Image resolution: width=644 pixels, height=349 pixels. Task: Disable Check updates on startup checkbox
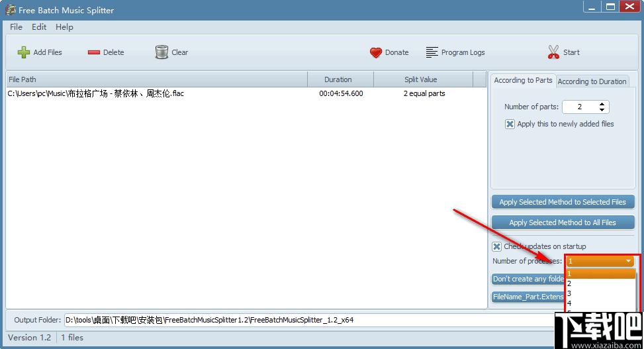pyautogui.click(x=497, y=246)
